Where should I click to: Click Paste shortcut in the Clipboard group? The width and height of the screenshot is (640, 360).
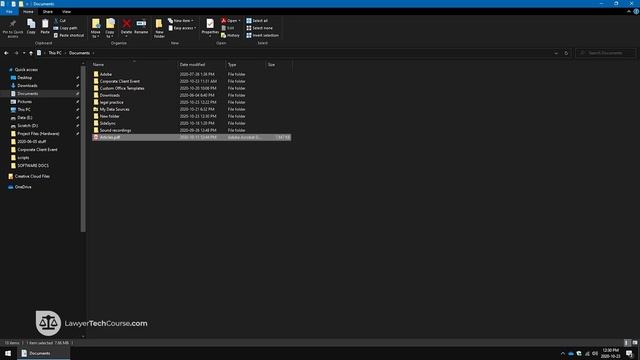pyautogui.click(x=69, y=36)
